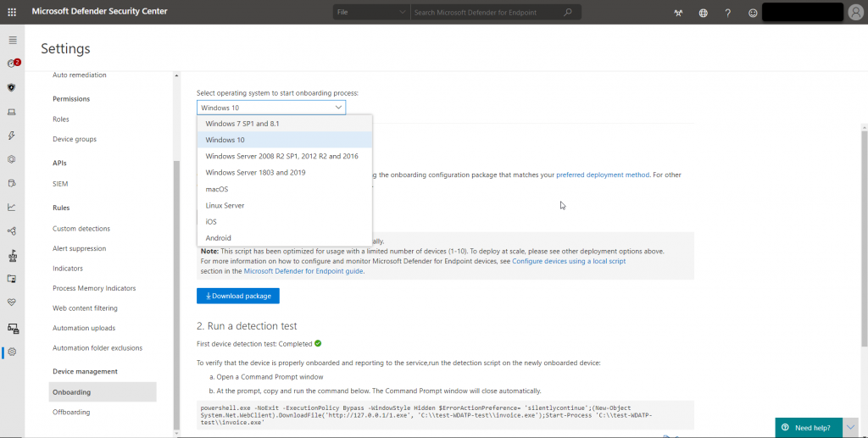Image resolution: width=868 pixels, height=438 pixels.
Task: Open the app launcher waffle icon
Action: [x=12, y=12]
